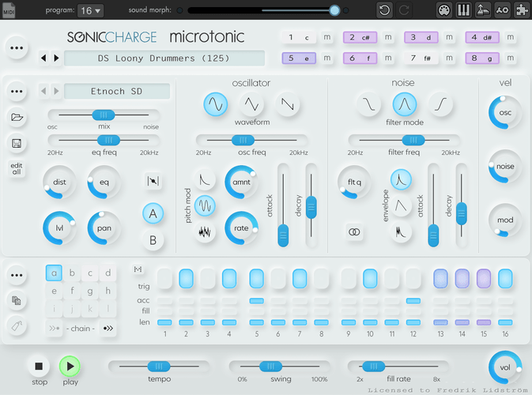Click the undo button
The width and height of the screenshot is (532, 395).
click(x=384, y=10)
